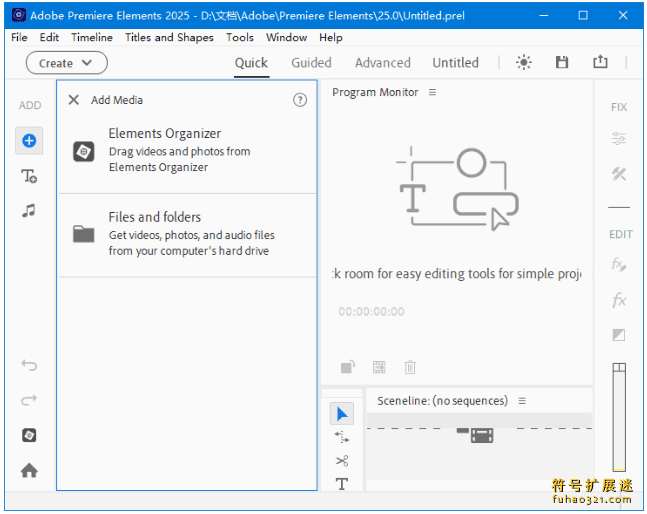Open the Effects fx icon
This screenshot has width=647, height=514.
coord(619,300)
